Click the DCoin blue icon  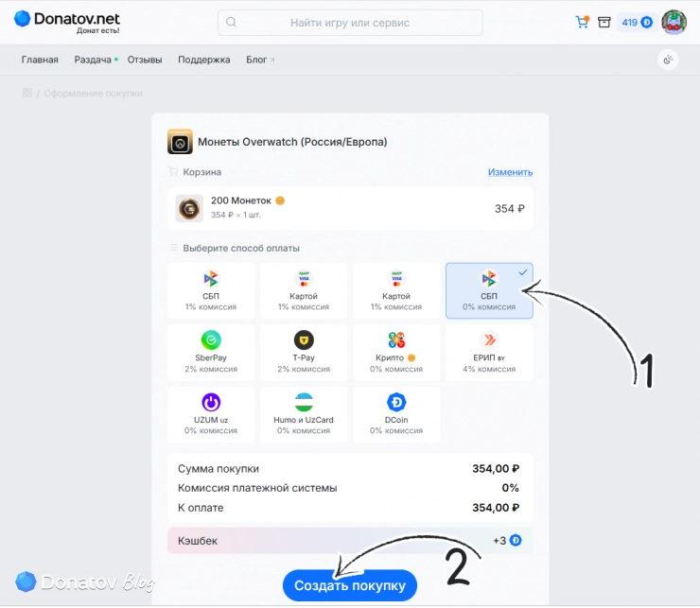point(396,402)
